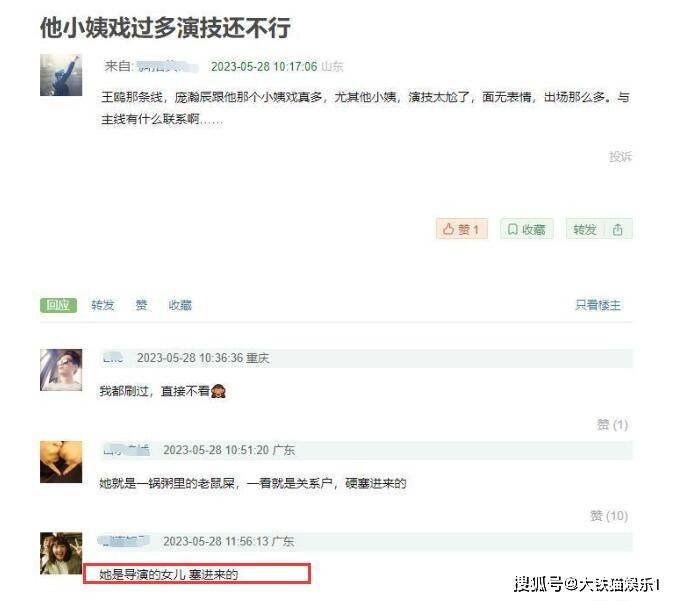This screenshot has width=674, height=601.
Task: Click the 投诉 report link
Action: tap(620, 156)
